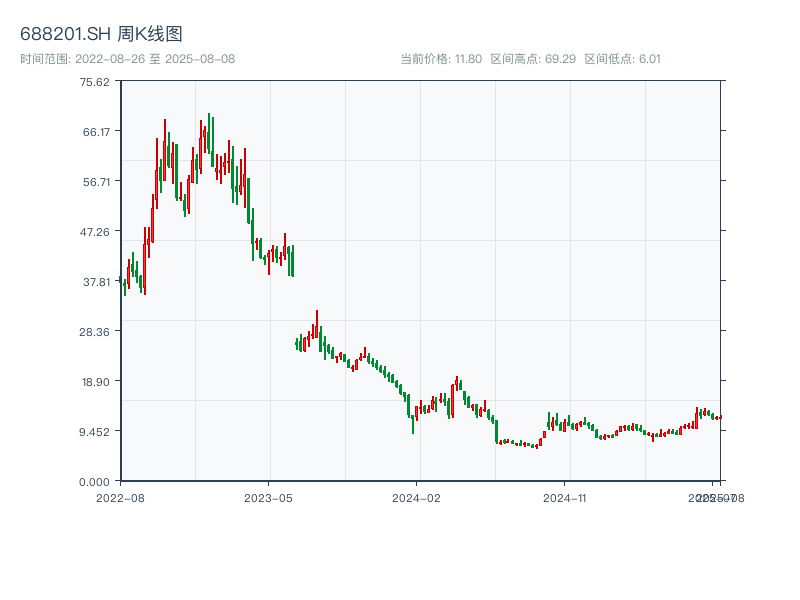Select the 区间高点 69.29 label
800x600 pixels.
click(533, 59)
